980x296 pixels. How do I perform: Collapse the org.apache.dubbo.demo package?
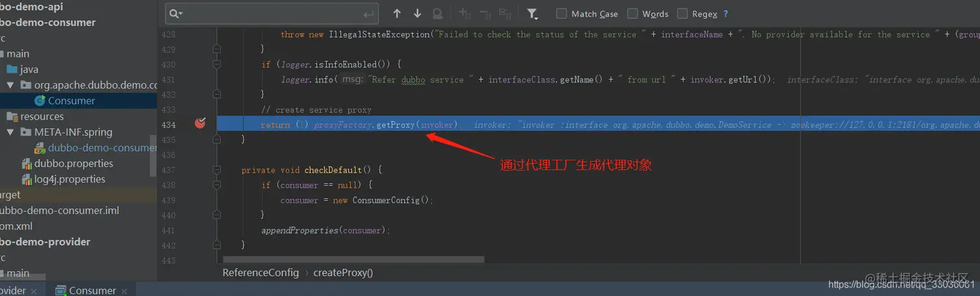[10, 85]
